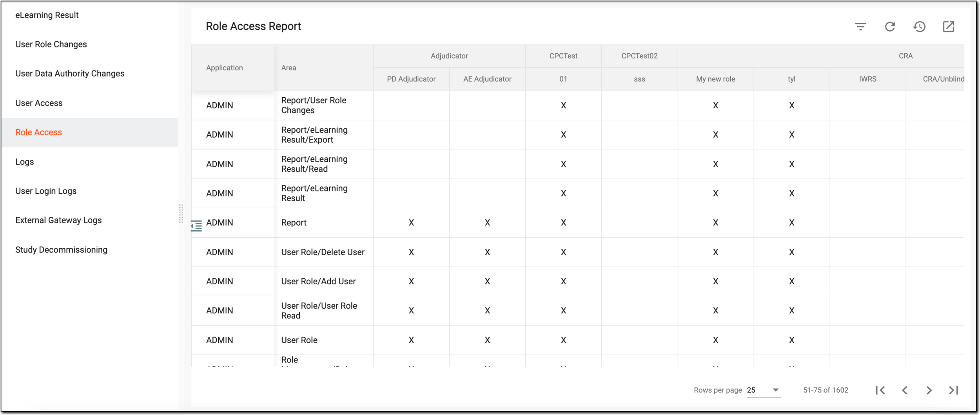
Task: Click the CPCTest02 group header
Action: 639,56
